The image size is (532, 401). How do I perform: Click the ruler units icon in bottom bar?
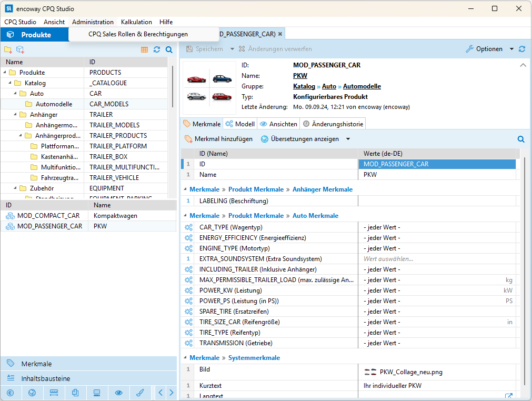(x=54, y=393)
